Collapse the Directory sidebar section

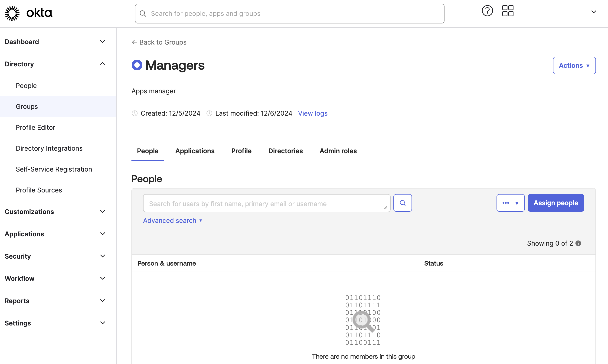103,64
